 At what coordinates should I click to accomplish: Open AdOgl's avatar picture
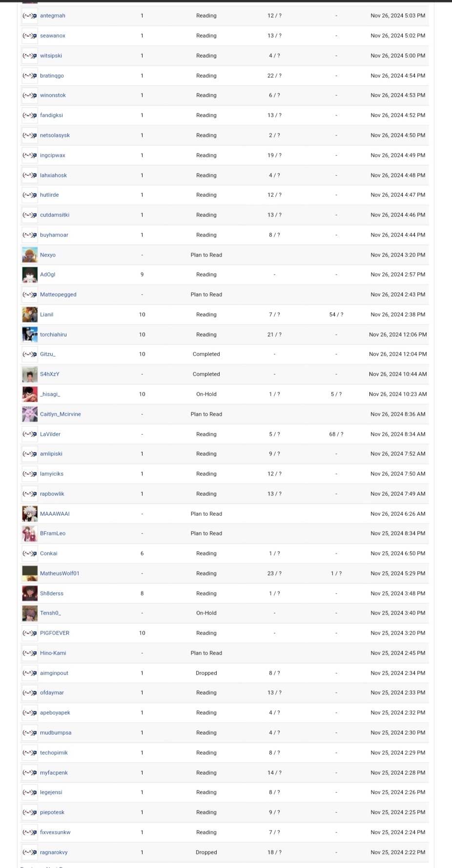30,275
